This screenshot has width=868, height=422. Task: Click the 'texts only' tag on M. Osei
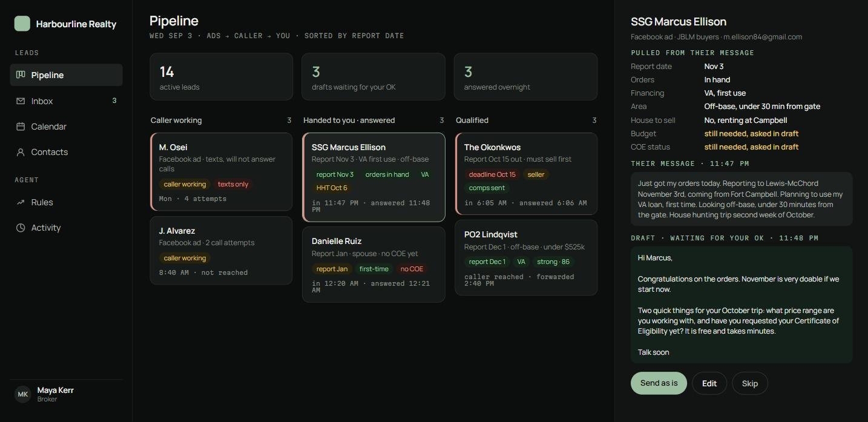[233, 184]
